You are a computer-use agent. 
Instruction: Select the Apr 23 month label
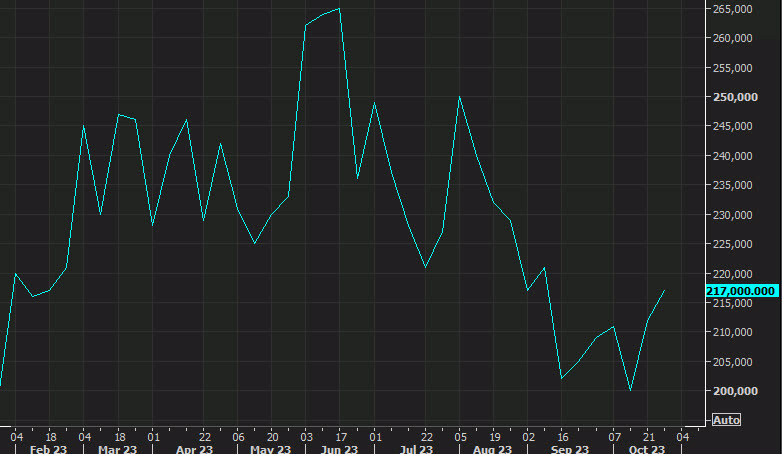[x=194, y=449]
